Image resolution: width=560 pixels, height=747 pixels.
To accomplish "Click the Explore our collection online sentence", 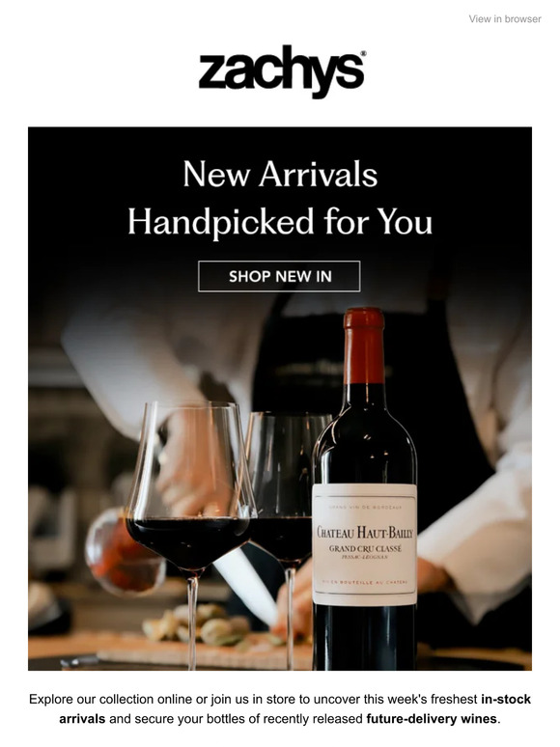I will tap(279, 709).
